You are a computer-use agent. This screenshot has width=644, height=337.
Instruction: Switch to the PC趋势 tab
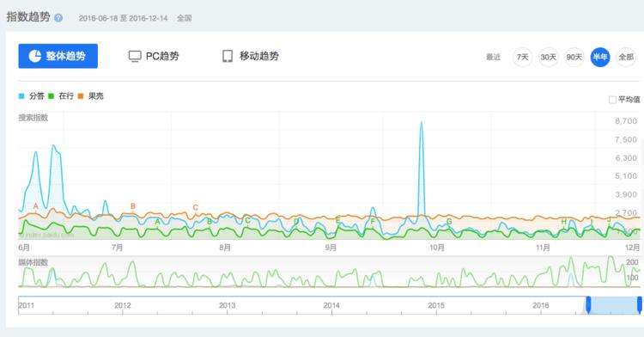[154, 56]
